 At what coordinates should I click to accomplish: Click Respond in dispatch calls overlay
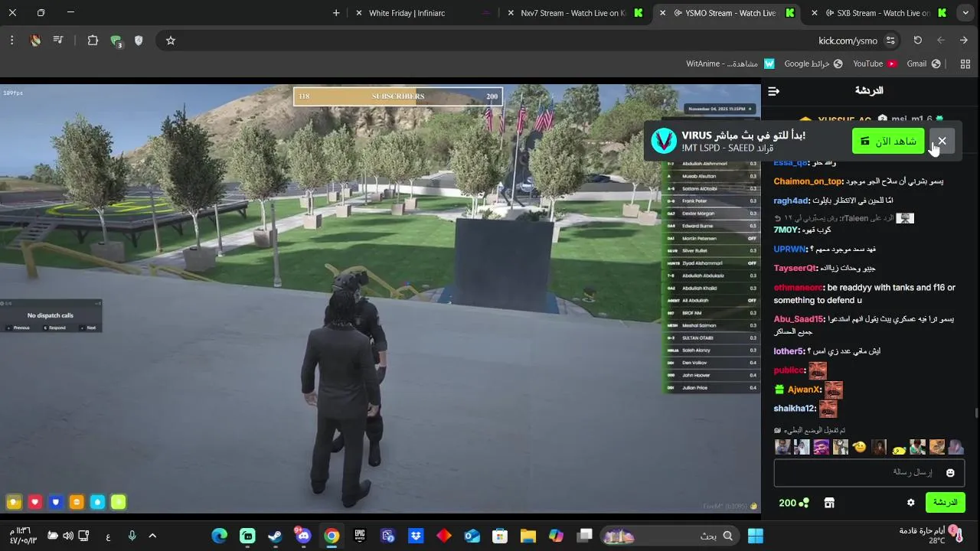pos(55,328)
